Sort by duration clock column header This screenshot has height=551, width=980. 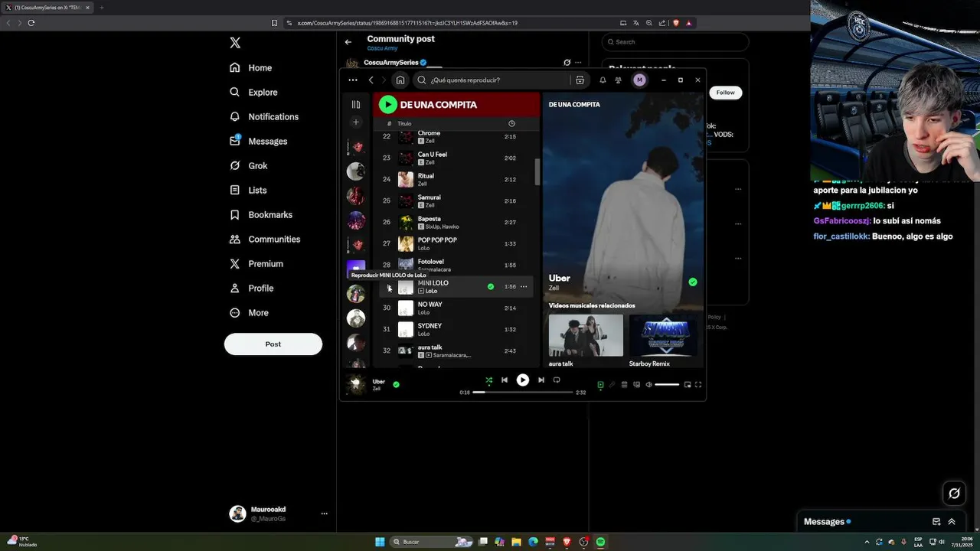(511, 123)
